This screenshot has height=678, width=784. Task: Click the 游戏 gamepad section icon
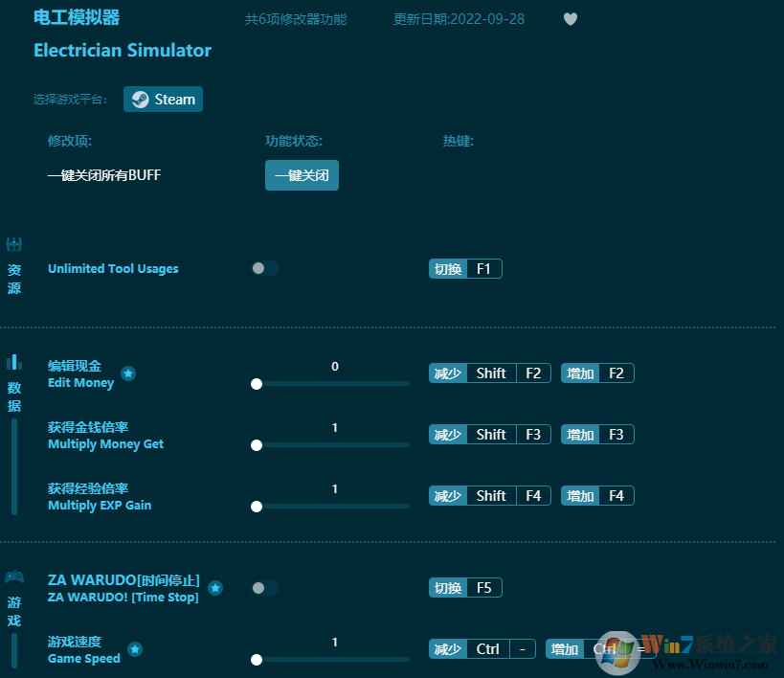pos(14,576)
